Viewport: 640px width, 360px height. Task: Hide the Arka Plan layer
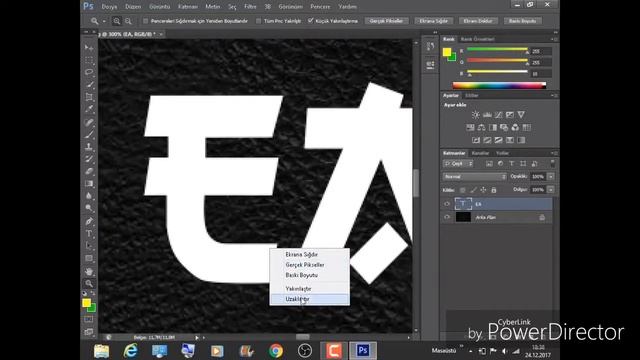click(447, 217)
